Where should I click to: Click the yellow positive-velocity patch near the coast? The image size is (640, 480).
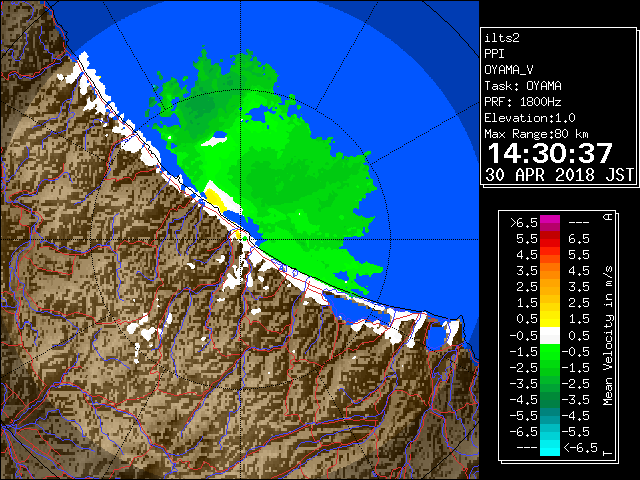pyautogui.click(x=215, y=197)
